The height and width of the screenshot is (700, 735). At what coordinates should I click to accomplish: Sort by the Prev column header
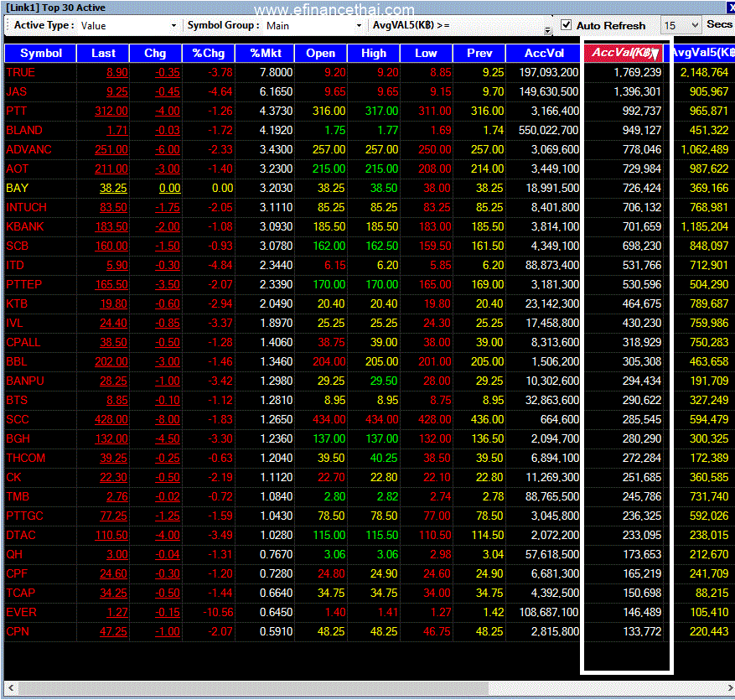(479, 53)
